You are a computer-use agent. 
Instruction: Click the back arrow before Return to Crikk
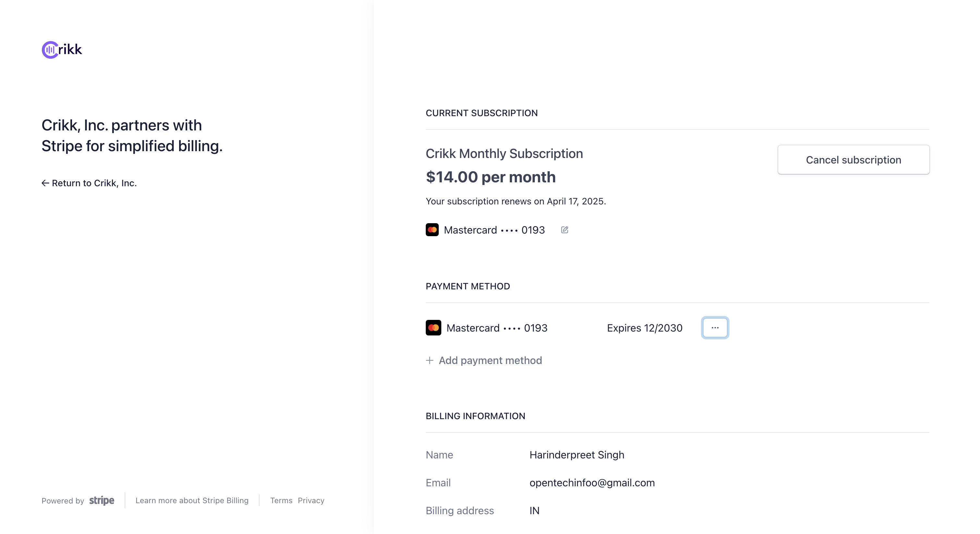coord(45,183)
